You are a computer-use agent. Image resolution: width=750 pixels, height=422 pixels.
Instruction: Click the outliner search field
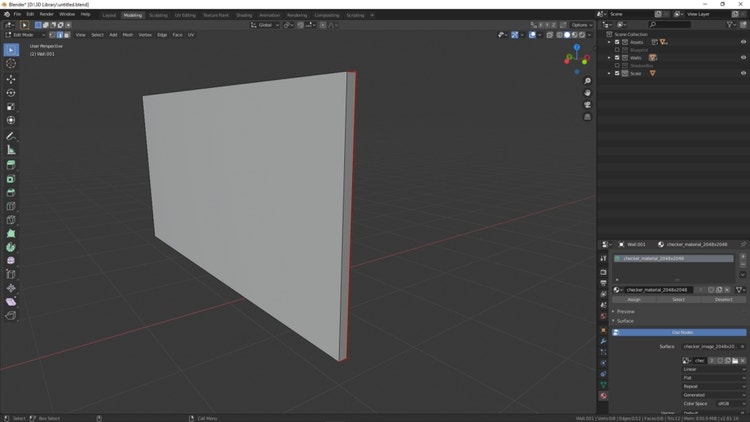point(670,25)
